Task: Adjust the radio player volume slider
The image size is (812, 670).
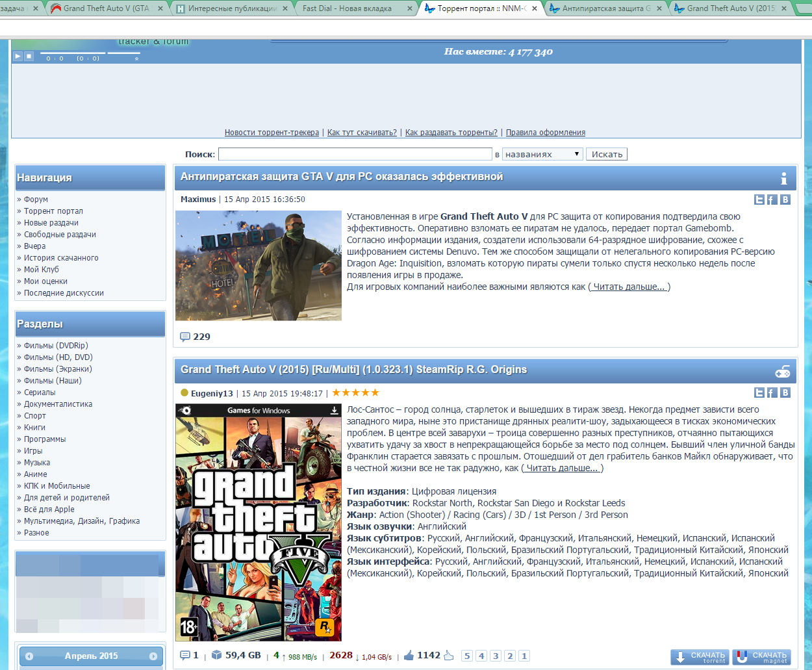Action: point(123,53)
